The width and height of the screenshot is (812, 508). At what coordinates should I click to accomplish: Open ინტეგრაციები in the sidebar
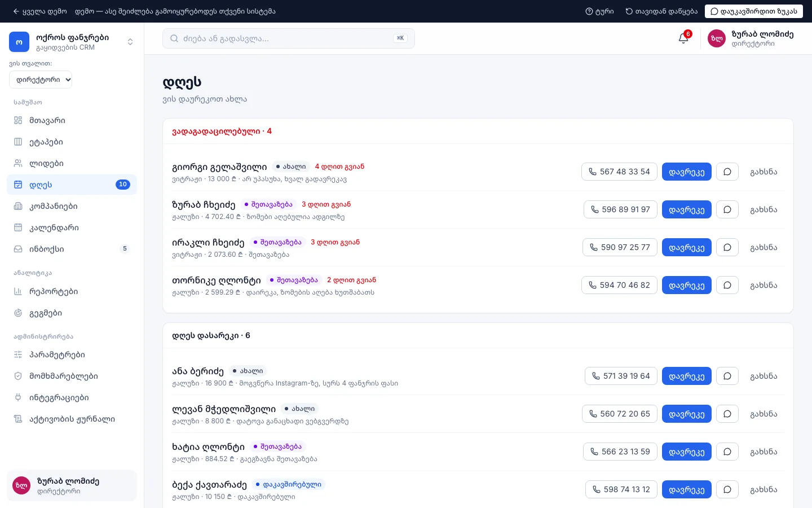coord(72,397)
